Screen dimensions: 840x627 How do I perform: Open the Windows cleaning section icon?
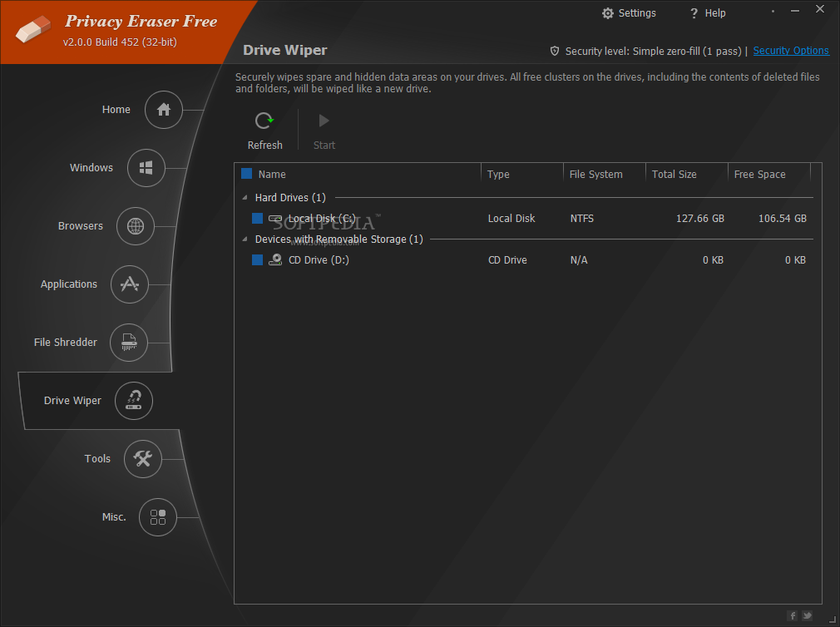[x=146, y=168]
